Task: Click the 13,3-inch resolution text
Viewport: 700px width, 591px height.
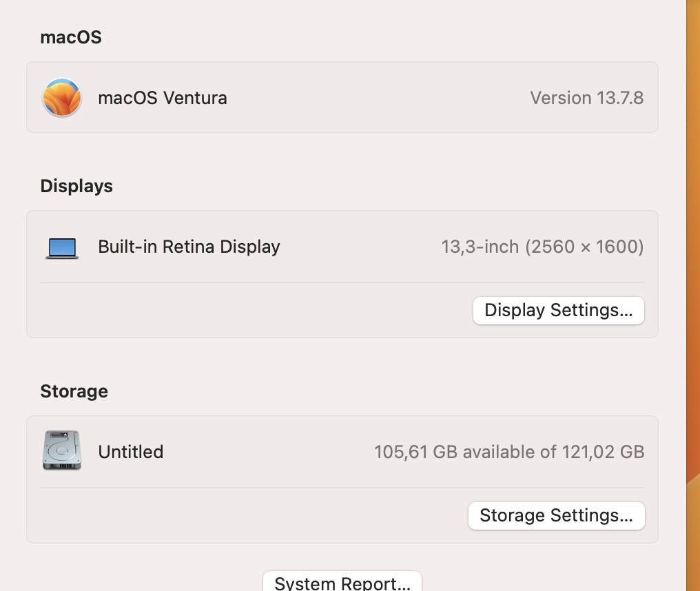Action: click(542, 246)
